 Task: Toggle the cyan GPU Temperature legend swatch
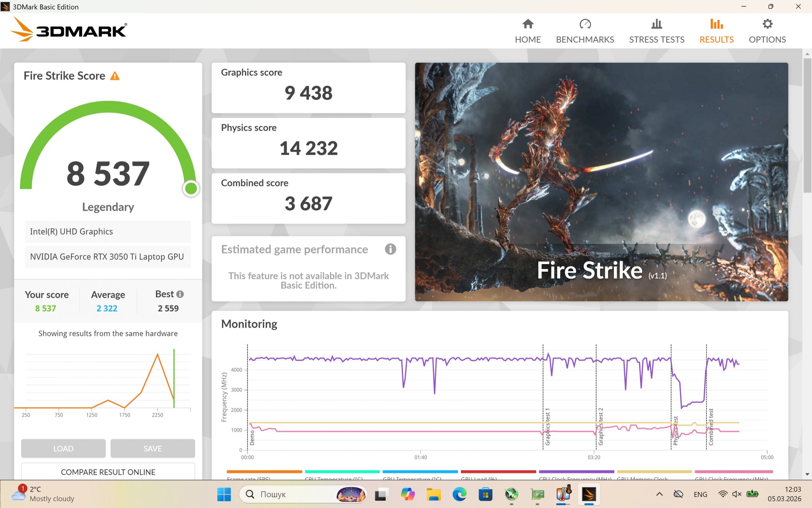420,472
